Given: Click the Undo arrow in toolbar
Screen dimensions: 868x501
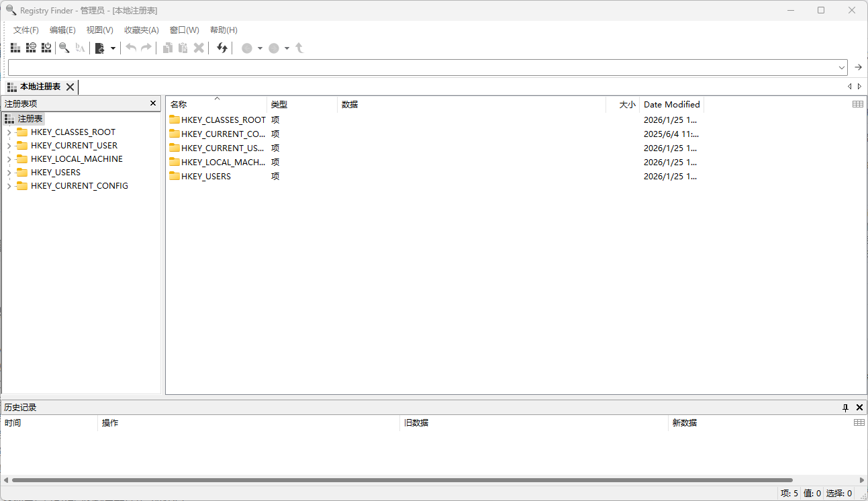Looking at the screenshot, I should (131, 47).
